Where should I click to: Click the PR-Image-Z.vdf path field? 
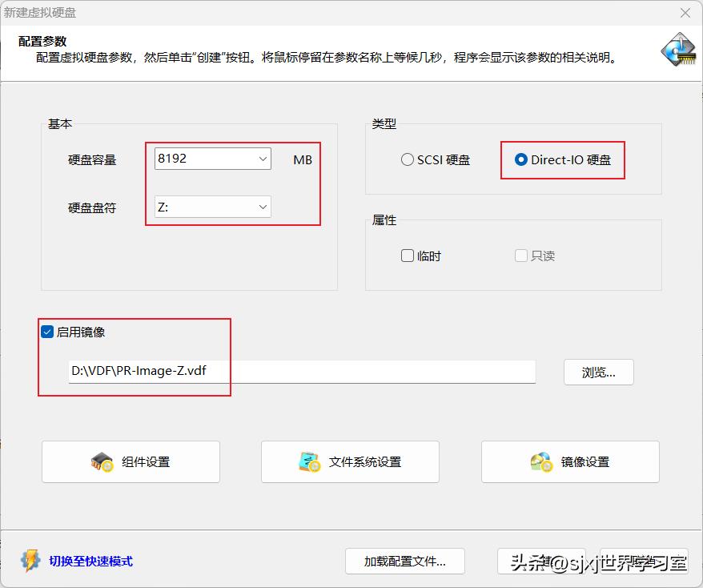(240, 371)
